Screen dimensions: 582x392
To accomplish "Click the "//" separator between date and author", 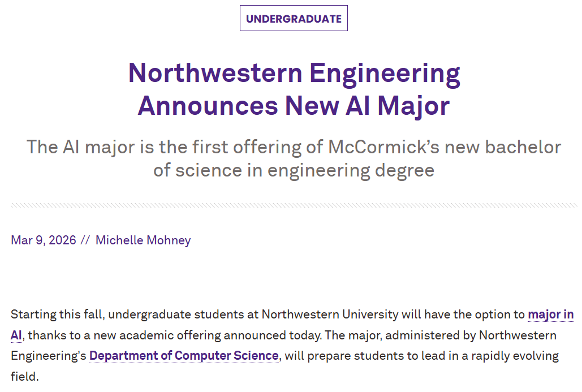I will click(x=85, y=240).
